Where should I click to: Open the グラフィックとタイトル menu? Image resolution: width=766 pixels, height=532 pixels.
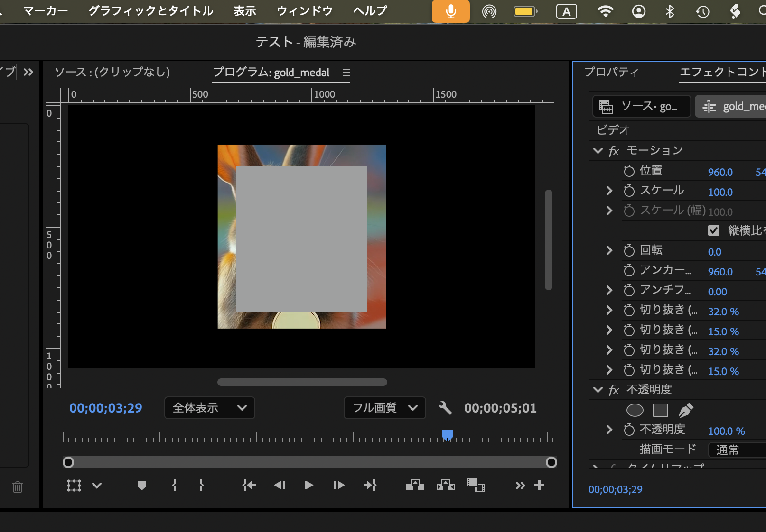click(x=151, y=11)
